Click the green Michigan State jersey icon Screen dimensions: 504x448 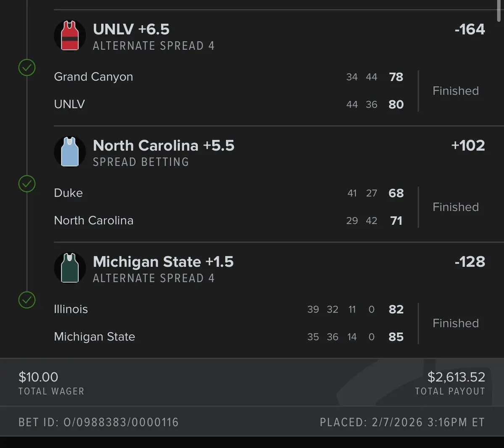[x=70, y=268]
